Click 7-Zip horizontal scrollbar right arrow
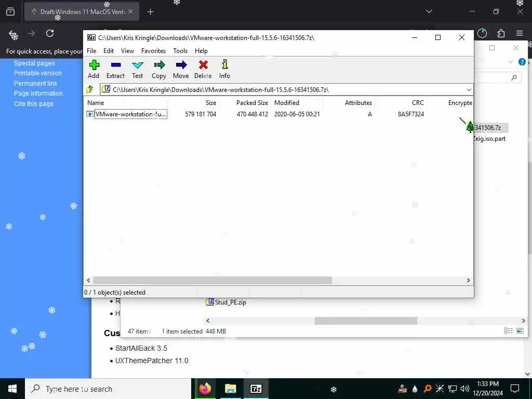Viewport: 532px width, 399px height. point(468,280)
